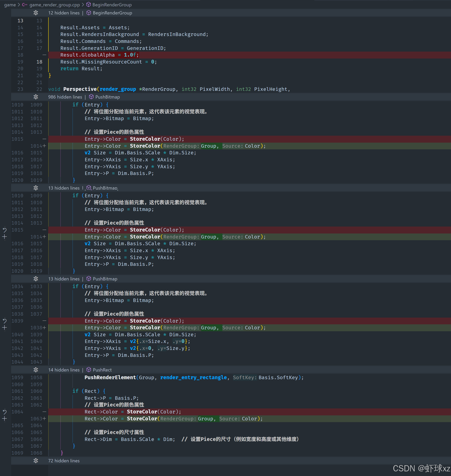Jump to BeginRenderGroup in the hidden lines bar
Screen dimensions: 451x476
tap(112, 13)
